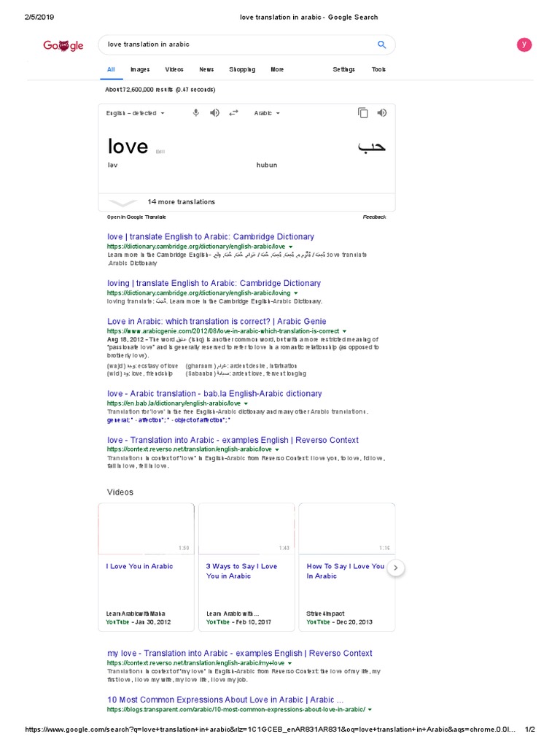Click the About 72,600,000 results text

coord(160,90)
